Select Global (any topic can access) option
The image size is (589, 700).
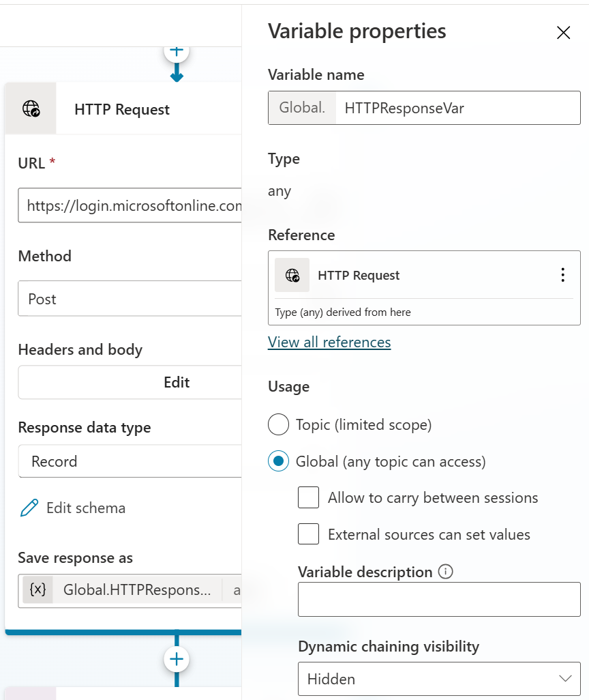coord(278,462)
